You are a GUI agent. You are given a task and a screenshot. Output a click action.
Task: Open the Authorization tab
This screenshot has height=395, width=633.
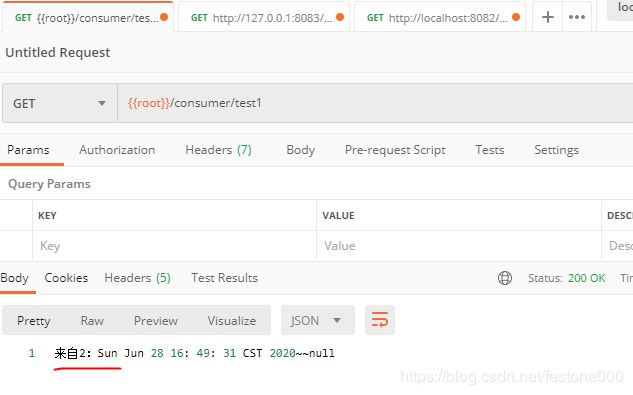pos(117,150)
